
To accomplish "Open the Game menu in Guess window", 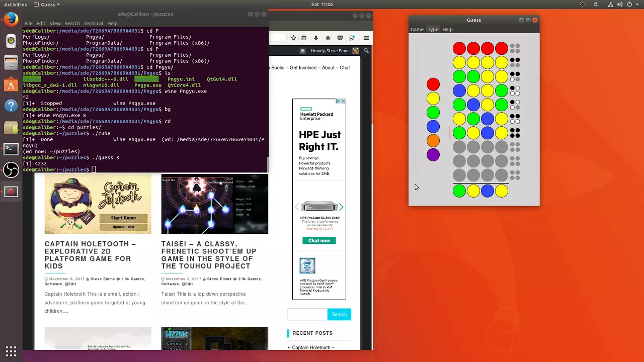I will 417,29.
